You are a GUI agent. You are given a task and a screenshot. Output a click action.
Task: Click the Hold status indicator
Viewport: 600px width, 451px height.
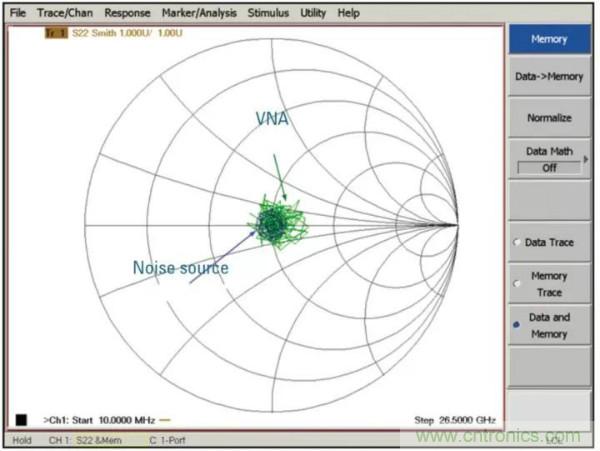(x=19, y=440)
